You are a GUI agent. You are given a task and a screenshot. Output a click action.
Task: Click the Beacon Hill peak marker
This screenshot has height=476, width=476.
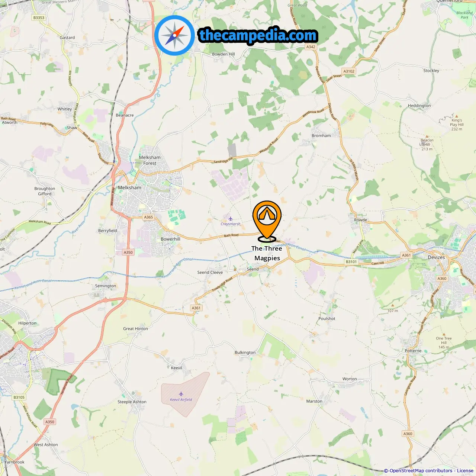[427, 136]
